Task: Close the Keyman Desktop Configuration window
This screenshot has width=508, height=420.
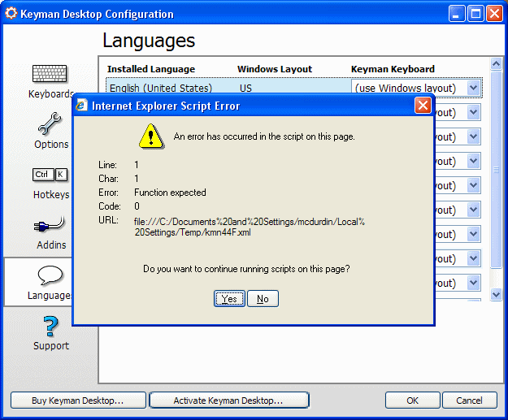Action: click(494, 14)
